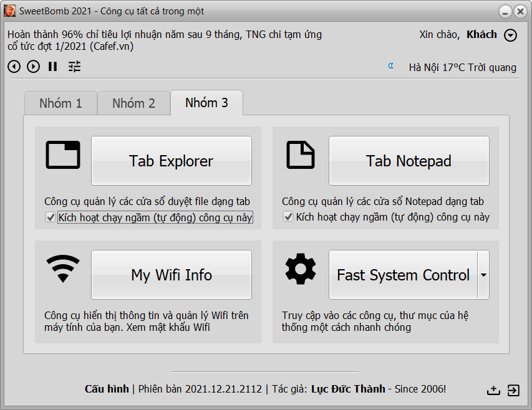The image size is (532, 410).
Task: Switch to the Nhóm 2 tab
Action: coord(133,103)
